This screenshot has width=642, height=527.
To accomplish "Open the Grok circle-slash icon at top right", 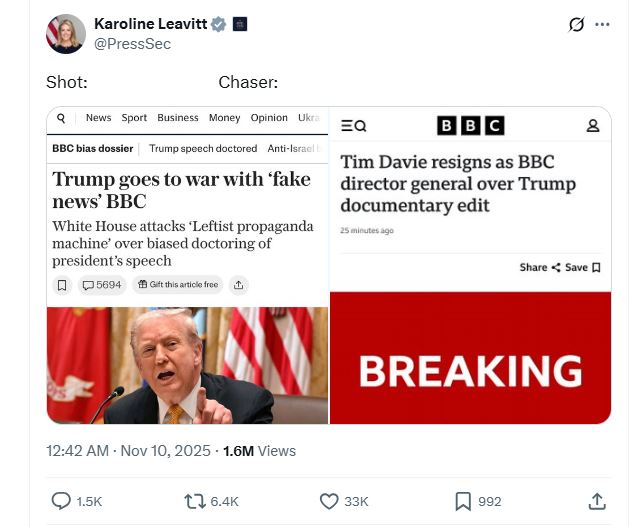I will [x=576, y=25].
